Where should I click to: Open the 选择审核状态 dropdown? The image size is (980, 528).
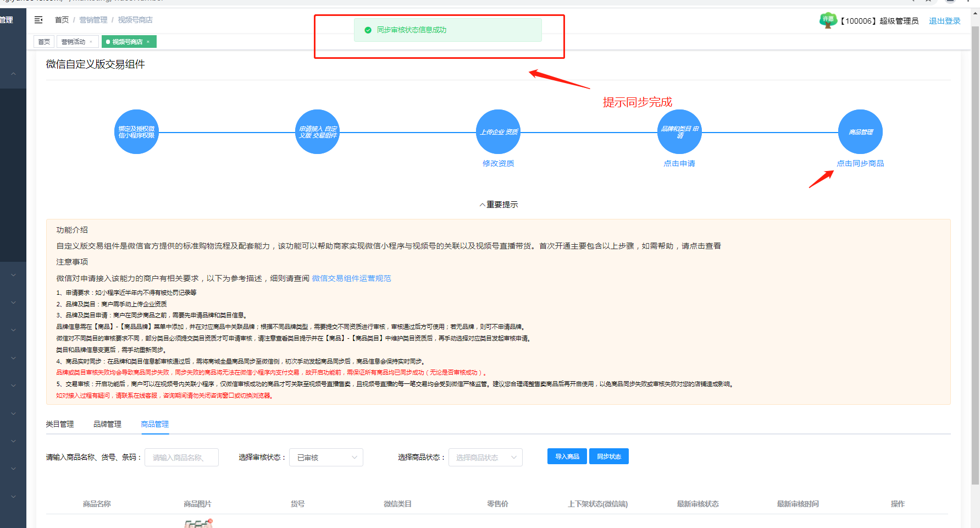(x=326, y=458)
